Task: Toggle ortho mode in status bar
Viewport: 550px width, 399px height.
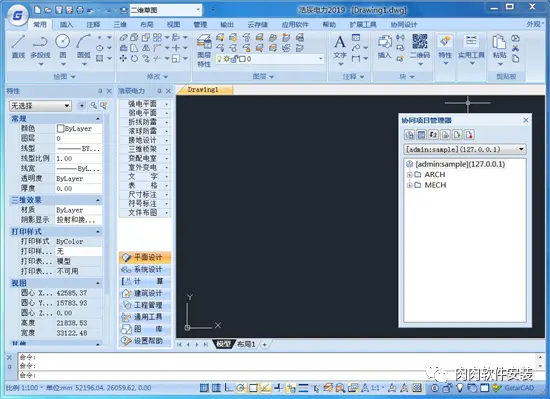Action: [x=229, y=388]
